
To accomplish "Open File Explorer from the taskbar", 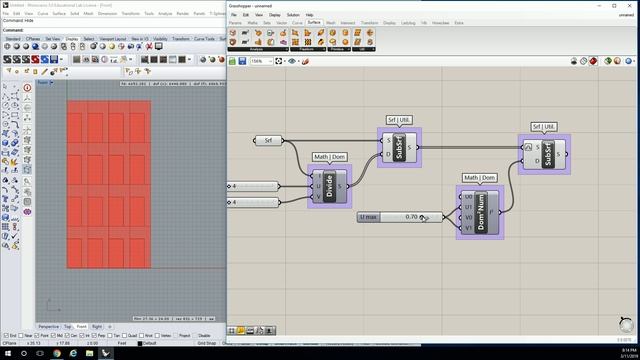I will 89,353.
